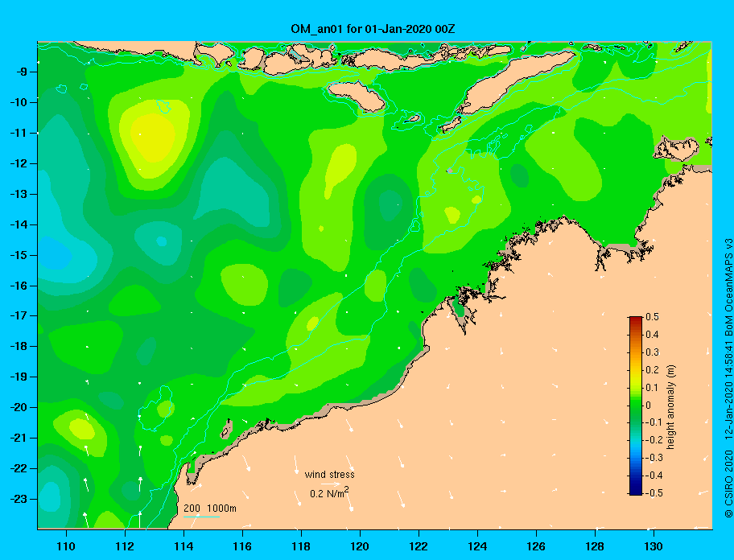Click longitude label 128 on the x-axis
This screenshot has height=560, width=734.
pyautogui.click(x=595, y=546)
